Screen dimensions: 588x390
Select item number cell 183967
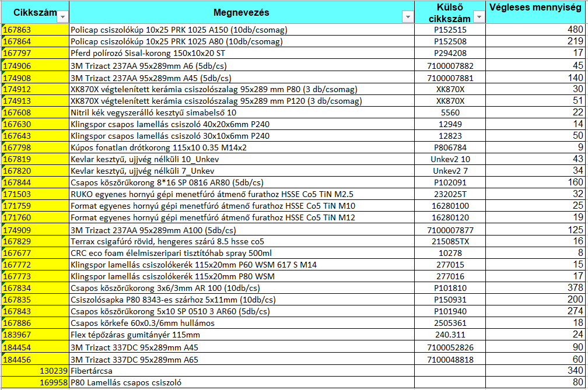coord(35,335)
